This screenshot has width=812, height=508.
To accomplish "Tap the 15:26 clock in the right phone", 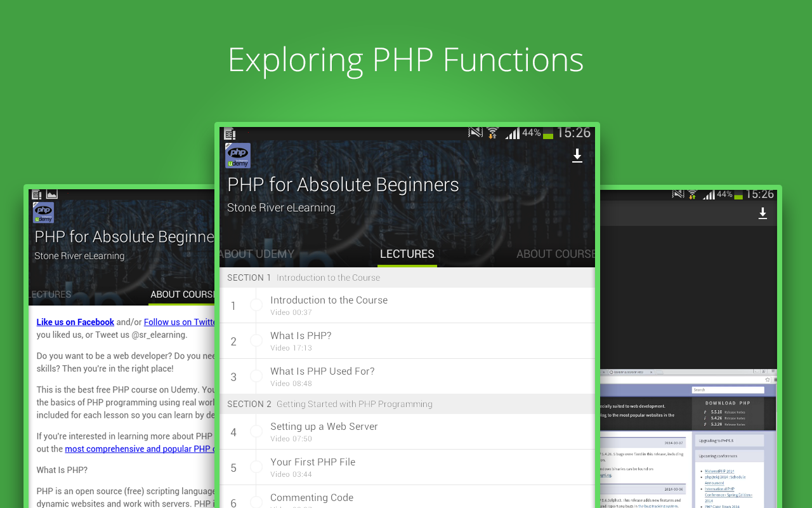I will pos(760,194).
